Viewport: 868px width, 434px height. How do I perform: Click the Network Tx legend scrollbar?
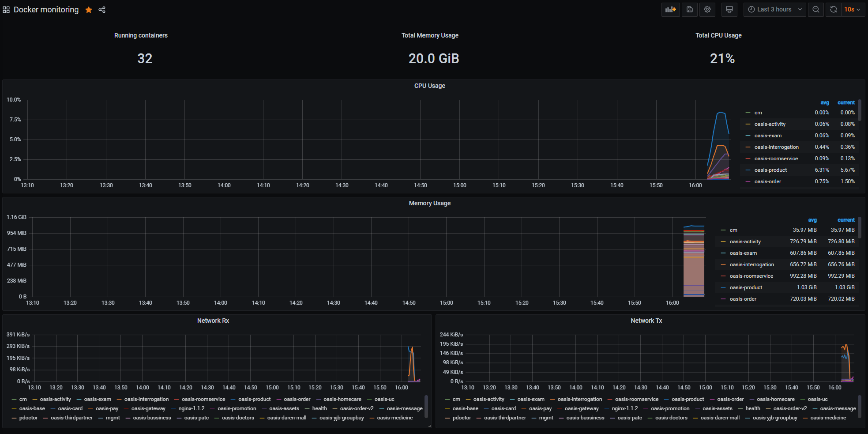tap(860, 406)
